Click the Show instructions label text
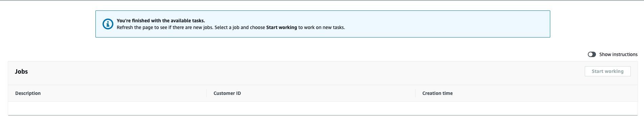 pos(618,54)
